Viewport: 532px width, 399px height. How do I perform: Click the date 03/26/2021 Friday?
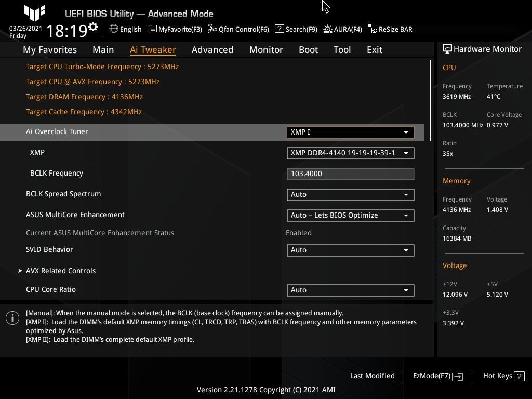25,32
